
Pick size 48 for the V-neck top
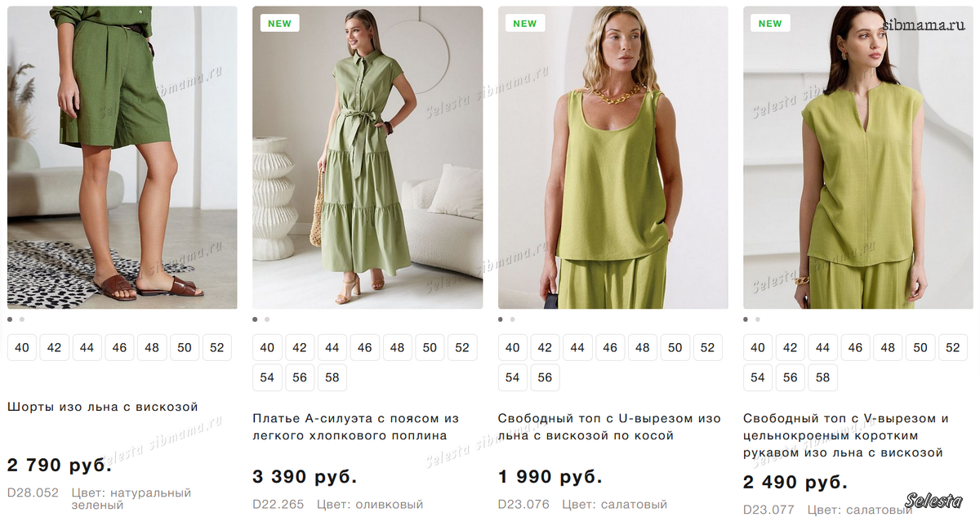pos(888,347)
